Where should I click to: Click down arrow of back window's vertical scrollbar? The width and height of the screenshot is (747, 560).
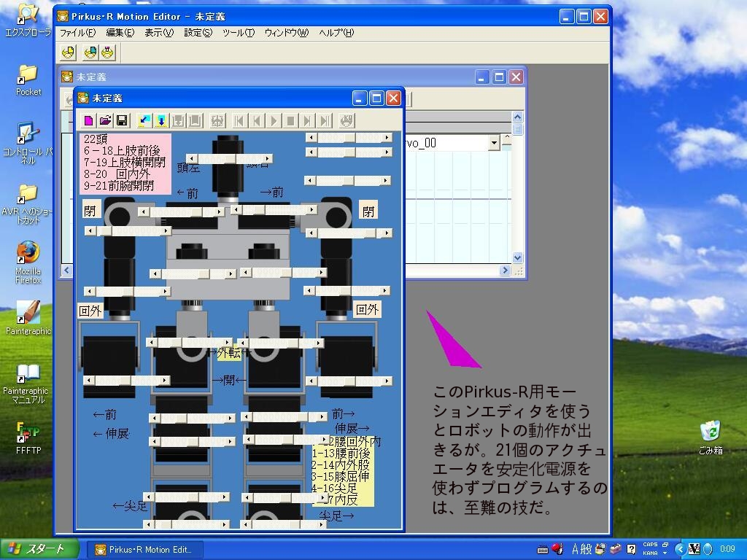[518, 257]
